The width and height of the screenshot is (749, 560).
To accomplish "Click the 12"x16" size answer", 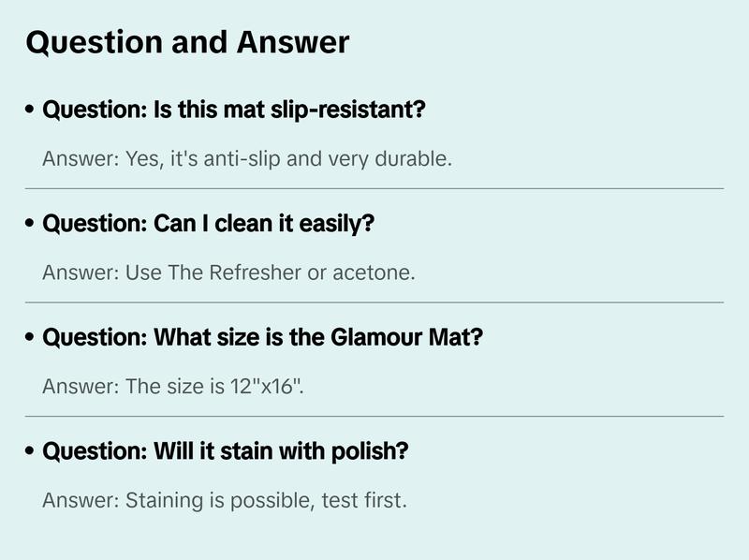I will click(x=173, y=386).
